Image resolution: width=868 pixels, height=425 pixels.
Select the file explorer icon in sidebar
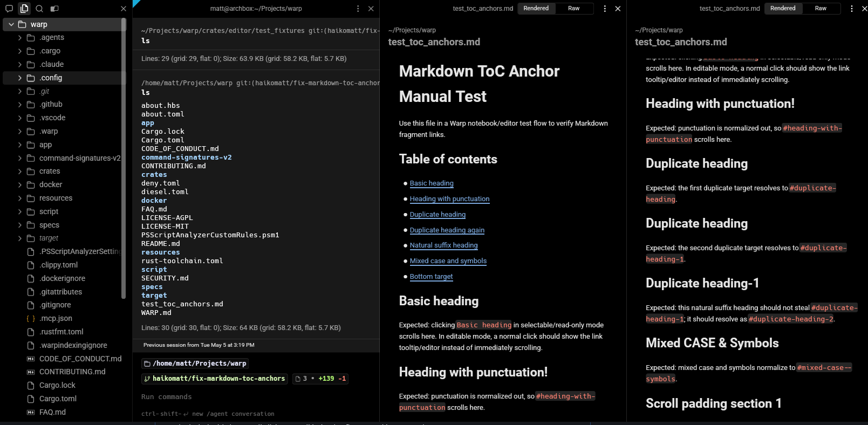[x=24, y=9]
